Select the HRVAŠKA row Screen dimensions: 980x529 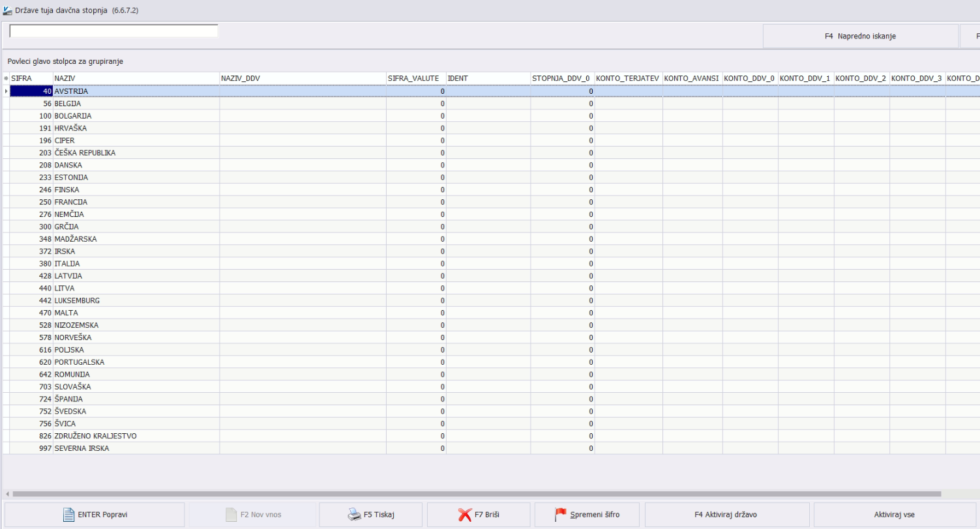(70, 128)
